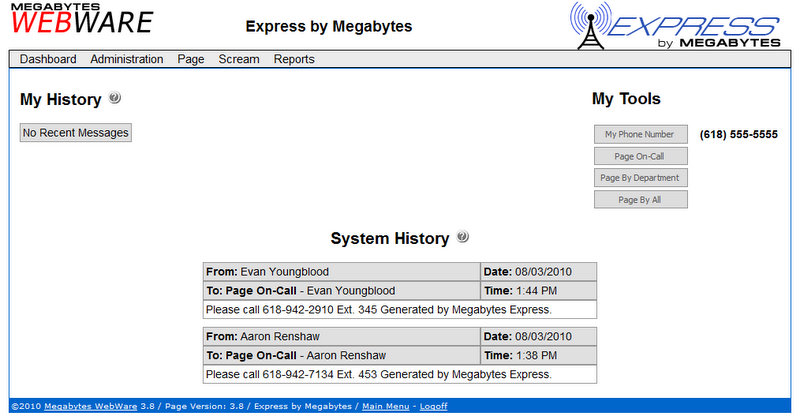
Task: Click the help icon beside My History
Action: (115, 98)
